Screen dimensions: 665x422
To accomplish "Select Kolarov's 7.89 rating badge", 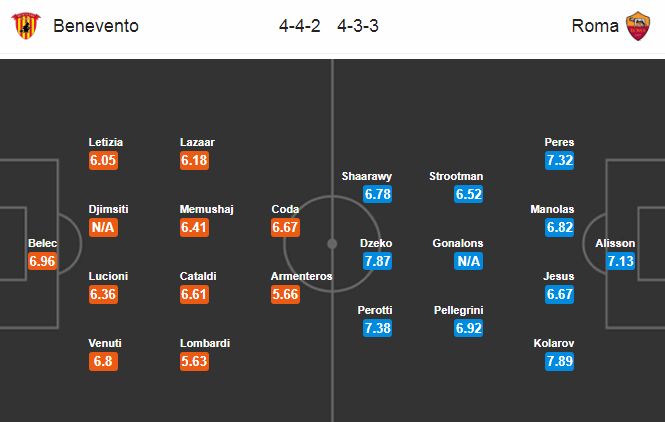I will (559, 361).
